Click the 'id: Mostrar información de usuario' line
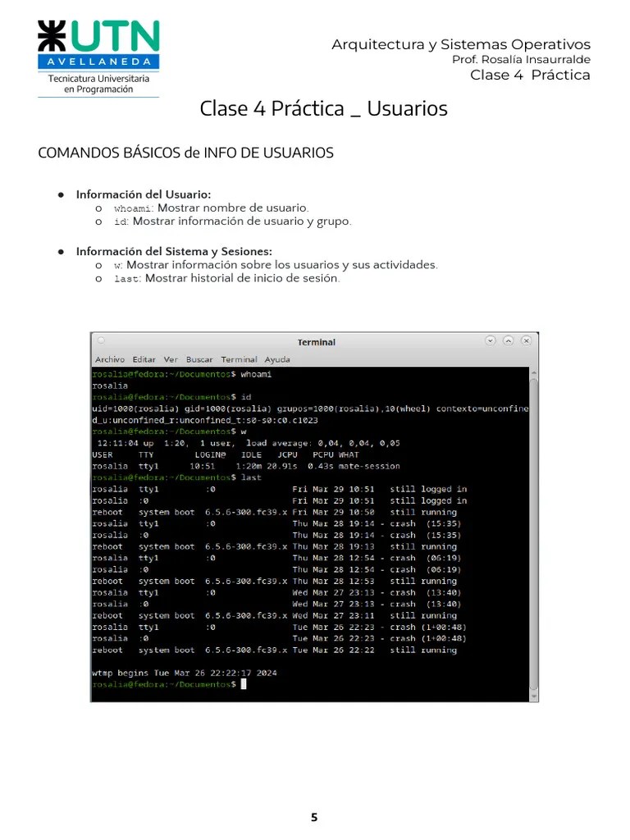This screenshot has height=840, width=630. (232, 221)
